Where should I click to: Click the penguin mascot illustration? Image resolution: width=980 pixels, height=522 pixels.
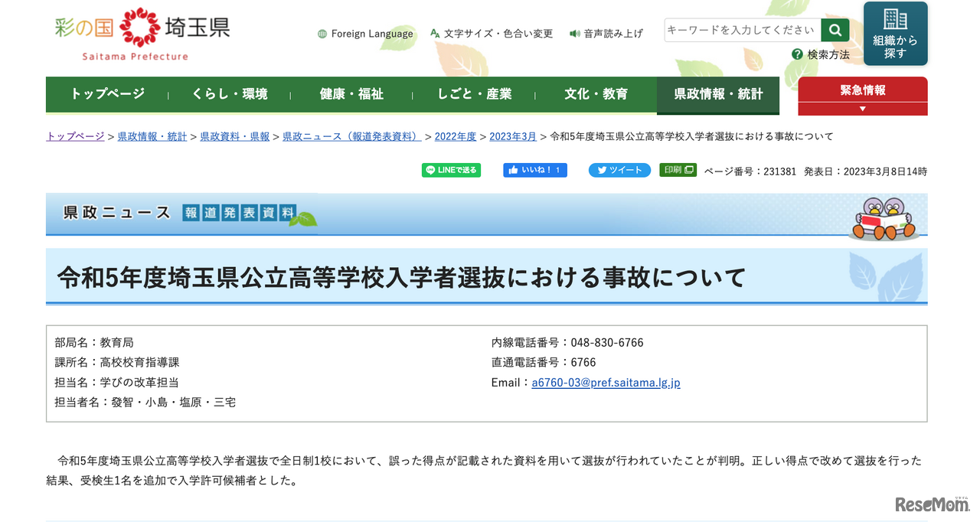(x=885, y=218)
